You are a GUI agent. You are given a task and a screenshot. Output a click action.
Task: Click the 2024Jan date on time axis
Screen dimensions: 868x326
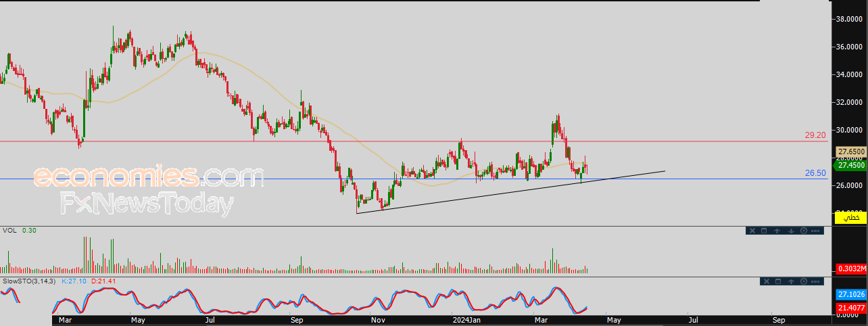click(x=467, y=320)
